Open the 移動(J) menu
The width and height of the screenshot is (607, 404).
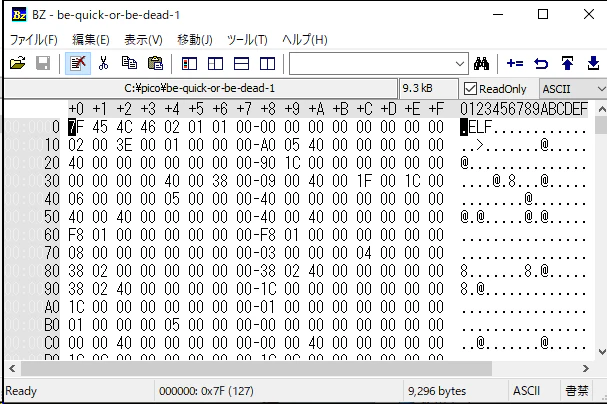[x=195, y=39]
